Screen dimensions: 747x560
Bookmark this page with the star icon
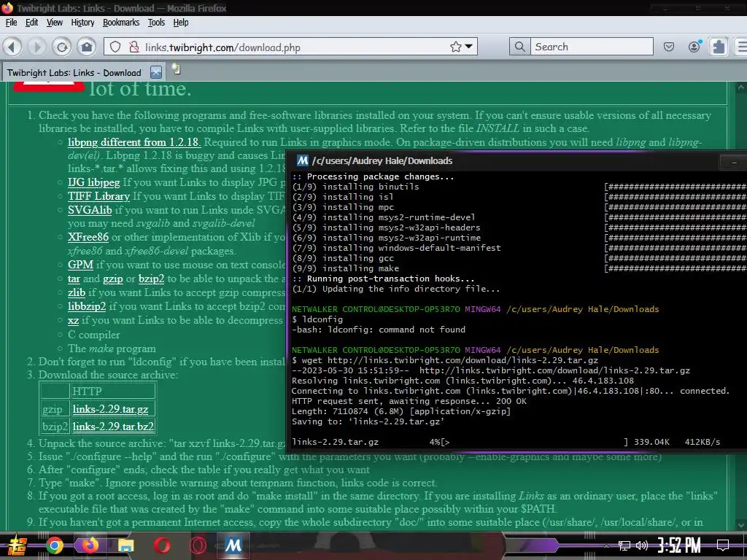click(x=455, y=47)
